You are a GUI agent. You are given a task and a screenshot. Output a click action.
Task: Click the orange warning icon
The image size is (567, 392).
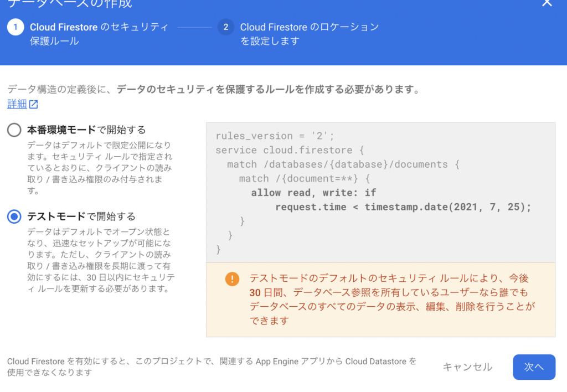click(232, 279)
